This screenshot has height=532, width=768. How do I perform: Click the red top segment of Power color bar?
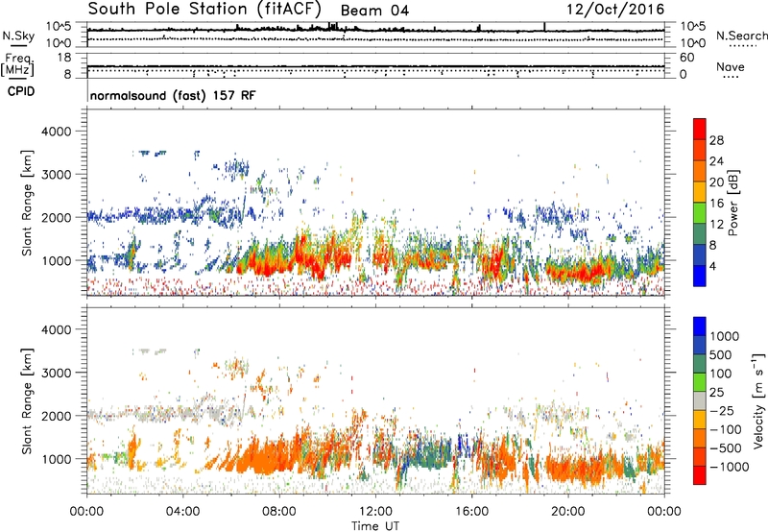pos(700,129)
